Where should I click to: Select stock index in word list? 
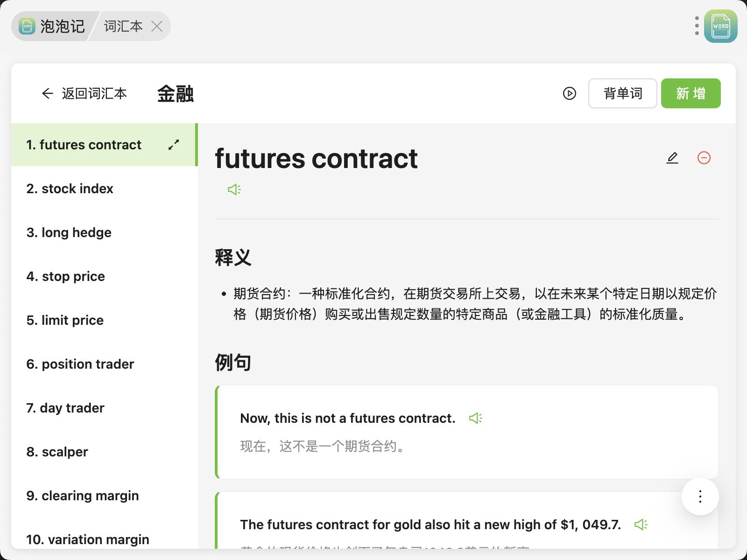pyautogui.click(x=70, y=189)
